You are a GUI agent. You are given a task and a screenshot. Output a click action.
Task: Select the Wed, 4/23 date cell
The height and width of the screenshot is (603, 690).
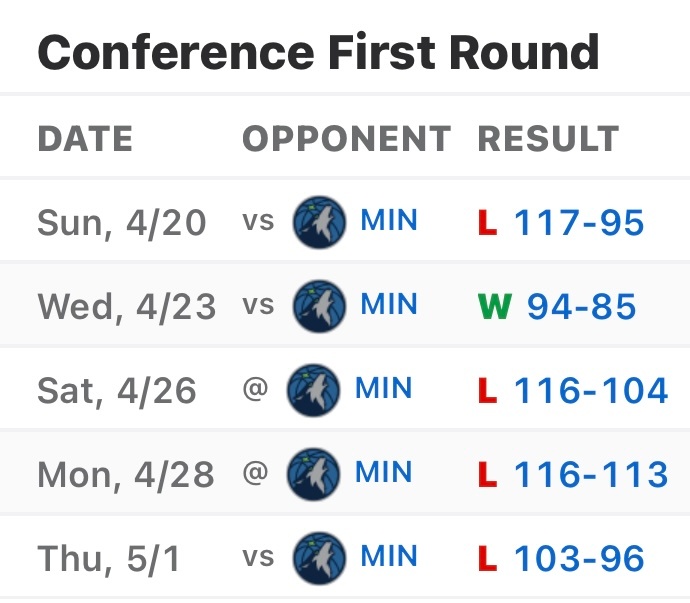pyautogui.click(x=126, y=307)
